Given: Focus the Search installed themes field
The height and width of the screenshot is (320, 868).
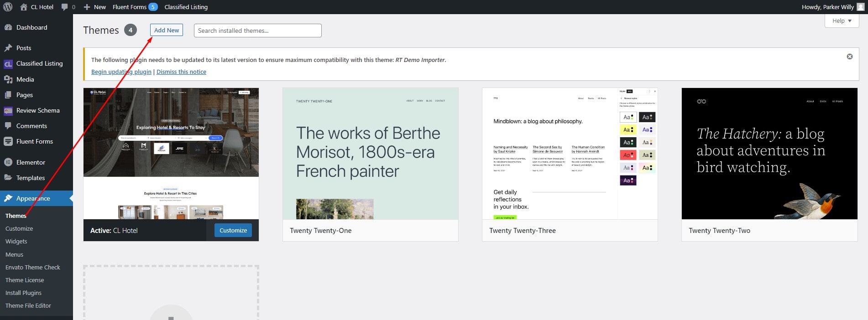Looking at the screenshot, I should point(258,31).
